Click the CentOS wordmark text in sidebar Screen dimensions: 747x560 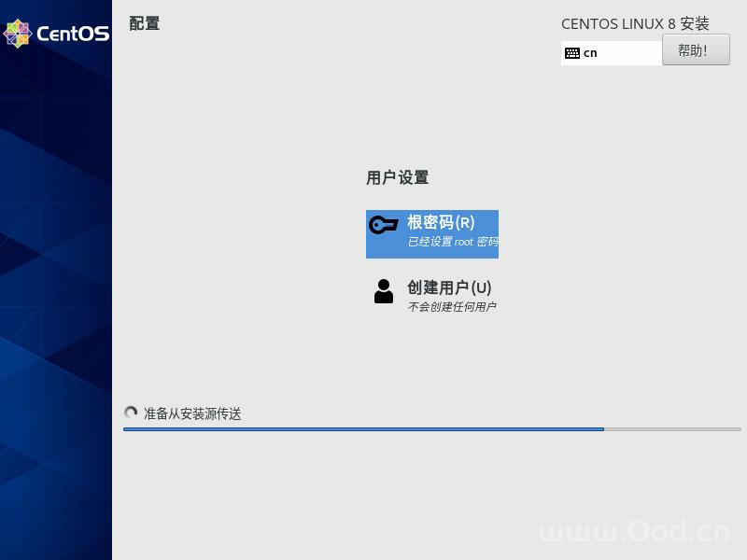click(x=73, y=35)
